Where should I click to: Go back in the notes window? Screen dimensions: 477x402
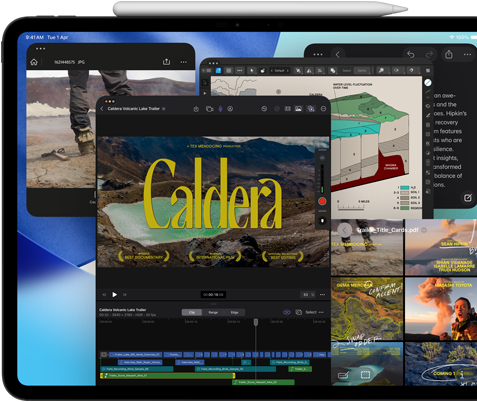[x=338, y=54]
